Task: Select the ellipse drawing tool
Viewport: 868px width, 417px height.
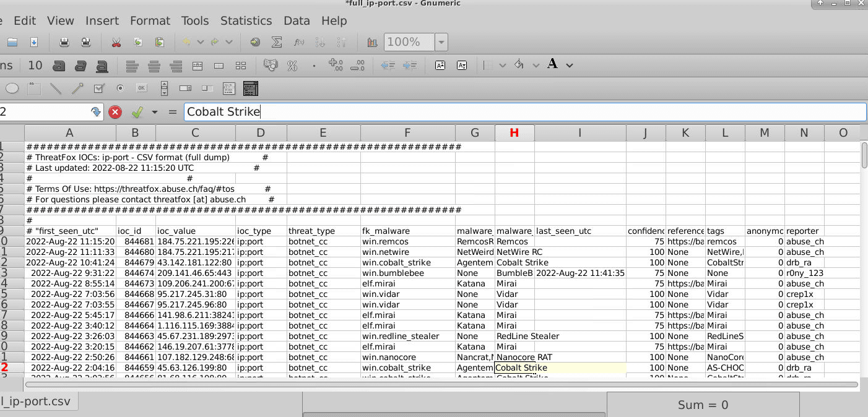Action: (x=12, y=88)
